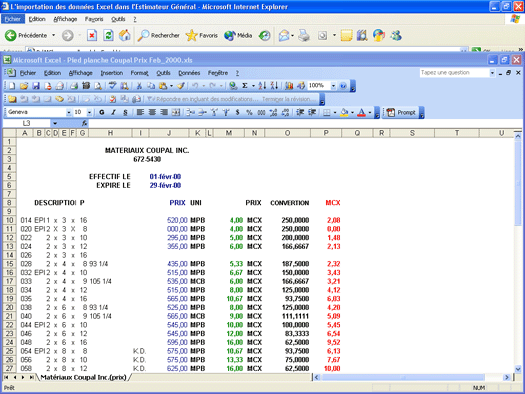Click the Internet Explorer Home icon
525x394 pixels.
[x=125, y=35]
